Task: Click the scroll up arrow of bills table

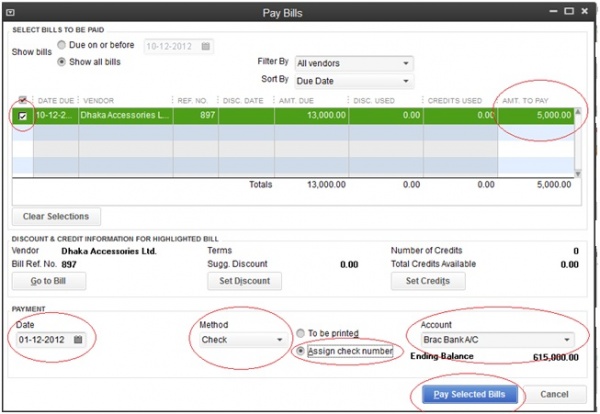Action: click(x=578, y=112)
